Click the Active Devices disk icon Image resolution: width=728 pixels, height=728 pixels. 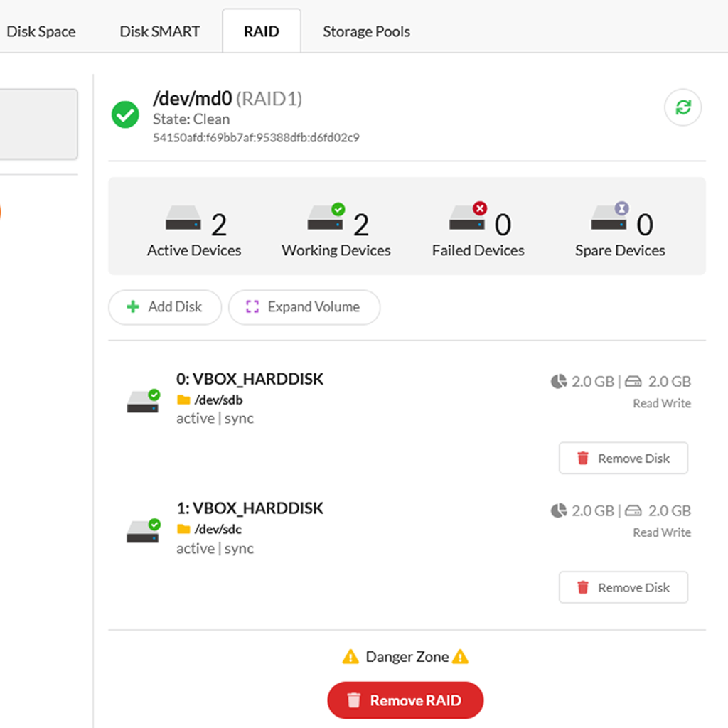coord(183,219)
